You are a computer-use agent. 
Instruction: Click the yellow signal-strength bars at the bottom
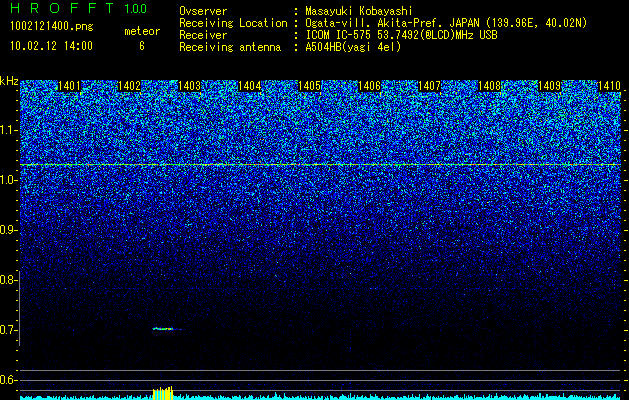tap(163, 393)
